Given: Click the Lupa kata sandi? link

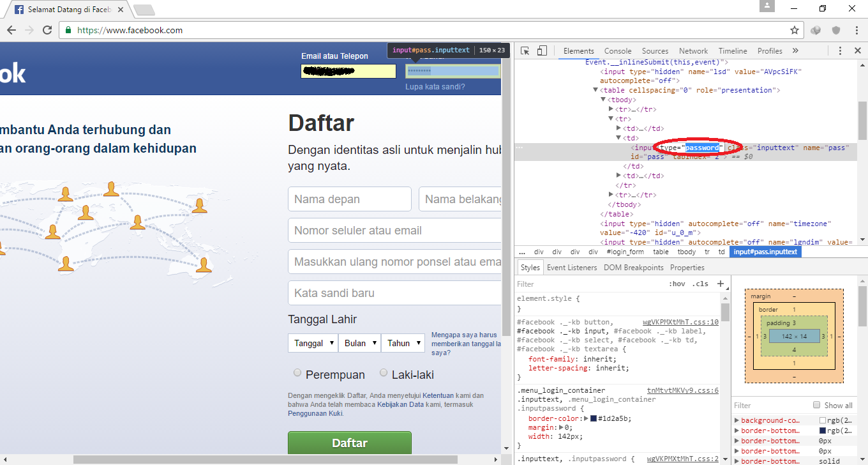Looking at the screenshot, I should click(435, 87).
